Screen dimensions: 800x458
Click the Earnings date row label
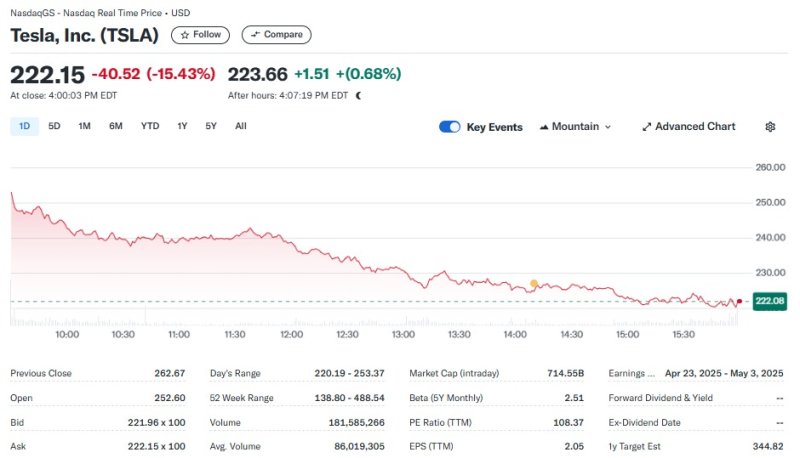point(631,373)
